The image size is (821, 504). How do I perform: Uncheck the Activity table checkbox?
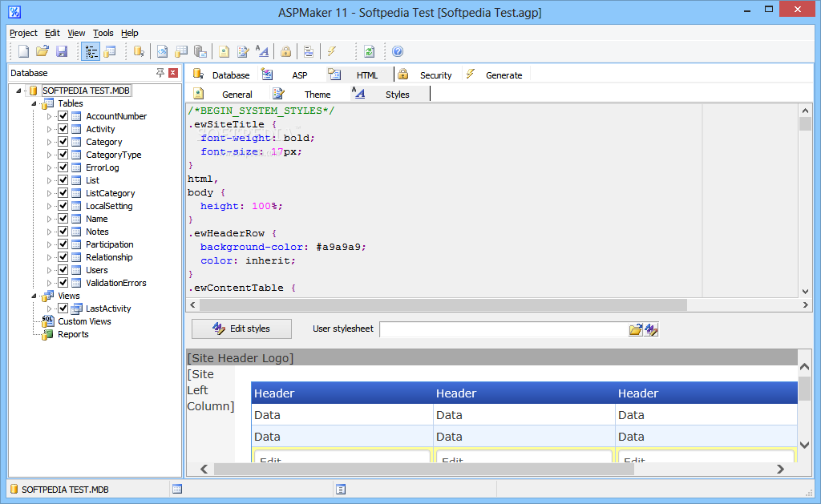63,129
